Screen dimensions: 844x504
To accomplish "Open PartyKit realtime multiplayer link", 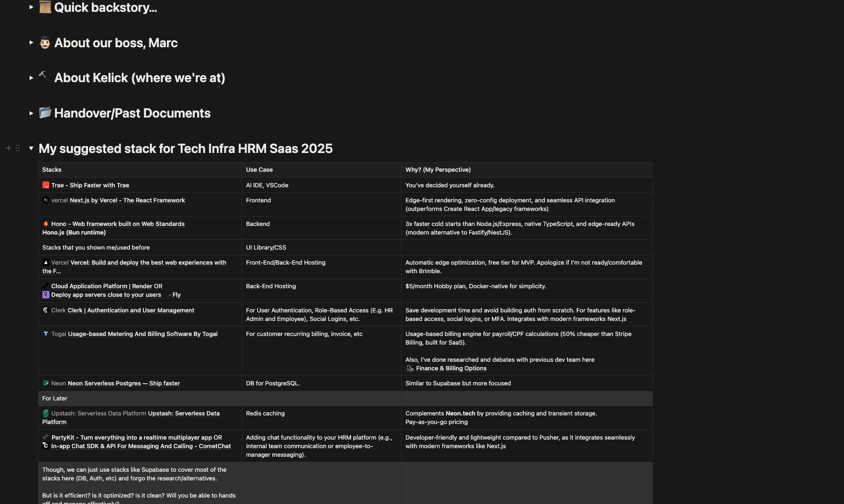I will click(132, 437).
